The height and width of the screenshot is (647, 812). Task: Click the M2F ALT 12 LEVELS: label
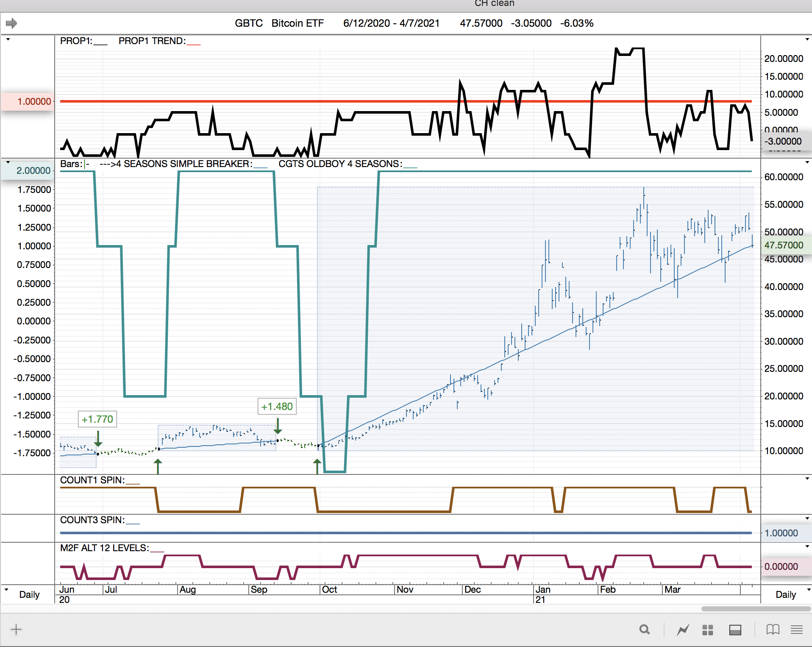[105, 548]
